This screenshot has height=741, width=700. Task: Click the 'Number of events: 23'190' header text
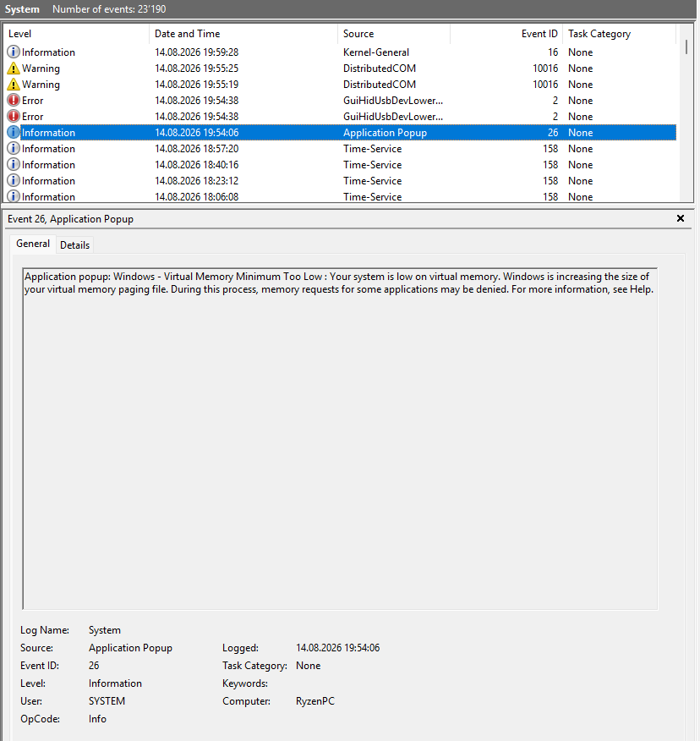109,9
